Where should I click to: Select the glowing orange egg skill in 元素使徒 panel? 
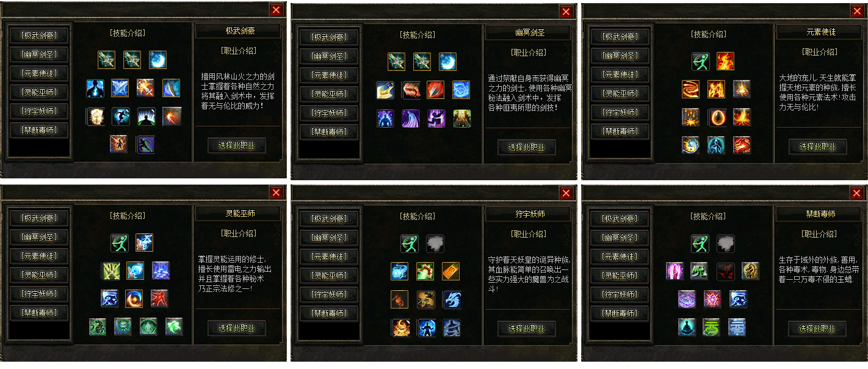[x=717, y=117]
